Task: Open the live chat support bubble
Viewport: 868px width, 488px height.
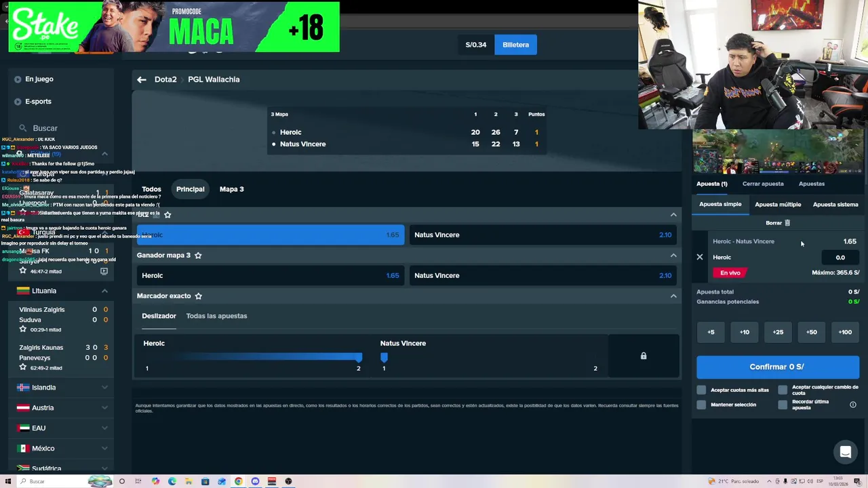Action: [x=846, y=452]
